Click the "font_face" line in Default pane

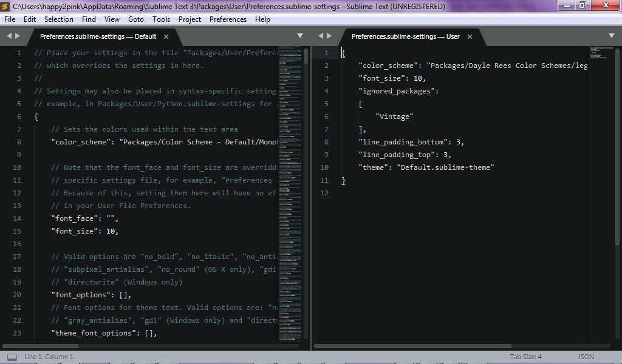[85, 218]
